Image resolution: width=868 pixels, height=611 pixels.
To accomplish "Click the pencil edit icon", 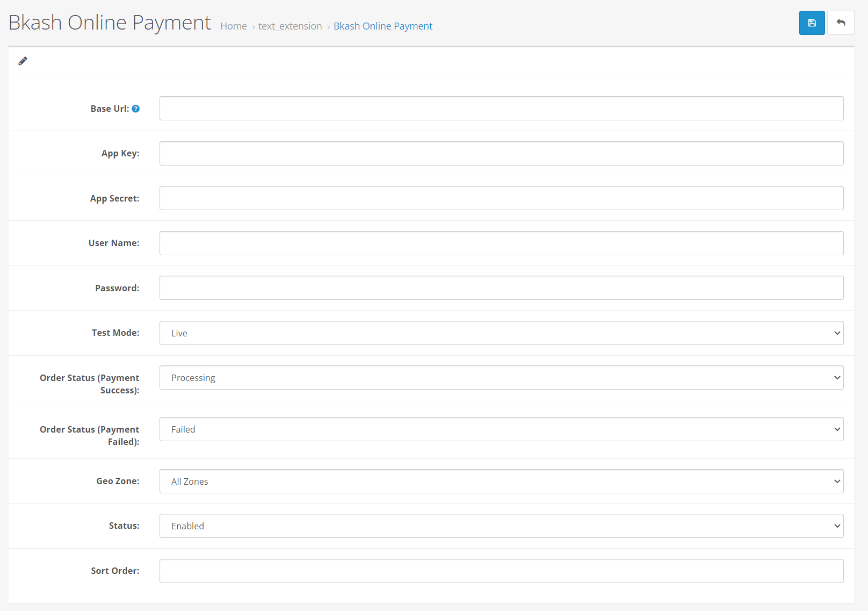I will click(23, 61).
